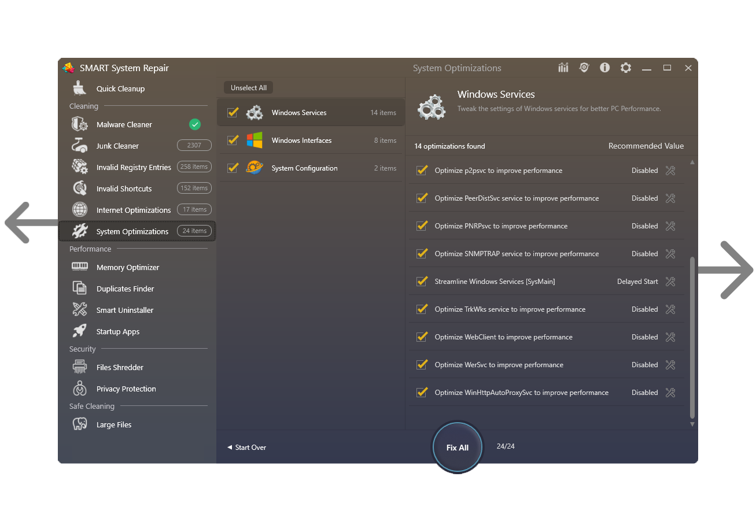
Task: Select the System Configuration category text
Action: (304, 168)
